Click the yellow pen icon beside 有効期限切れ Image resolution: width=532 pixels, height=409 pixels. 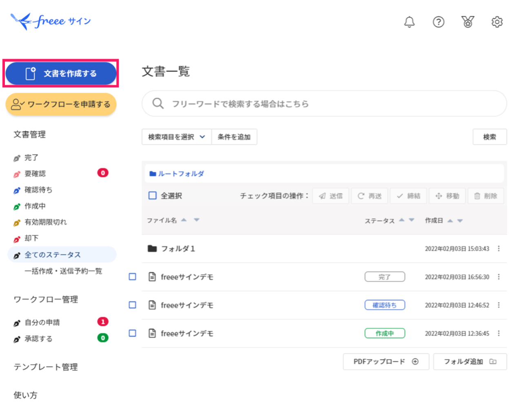click(17, 222)
